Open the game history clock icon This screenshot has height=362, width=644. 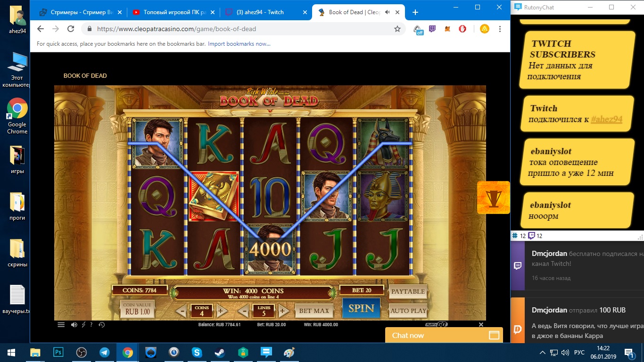coord(101,325)
